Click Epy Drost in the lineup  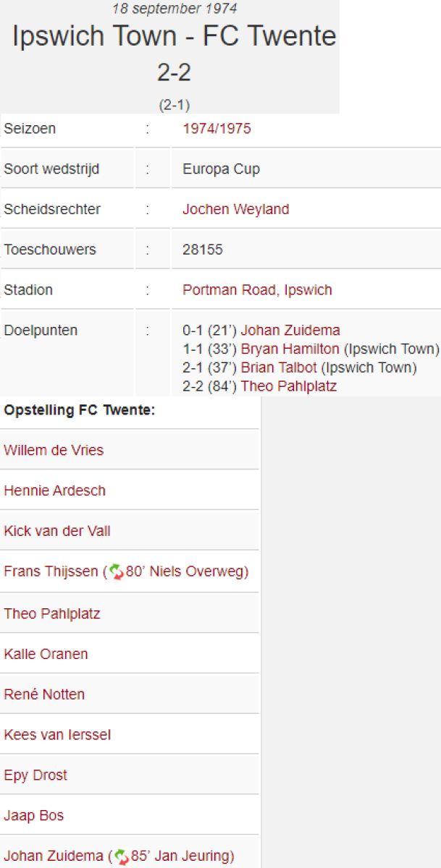point(35,775)
